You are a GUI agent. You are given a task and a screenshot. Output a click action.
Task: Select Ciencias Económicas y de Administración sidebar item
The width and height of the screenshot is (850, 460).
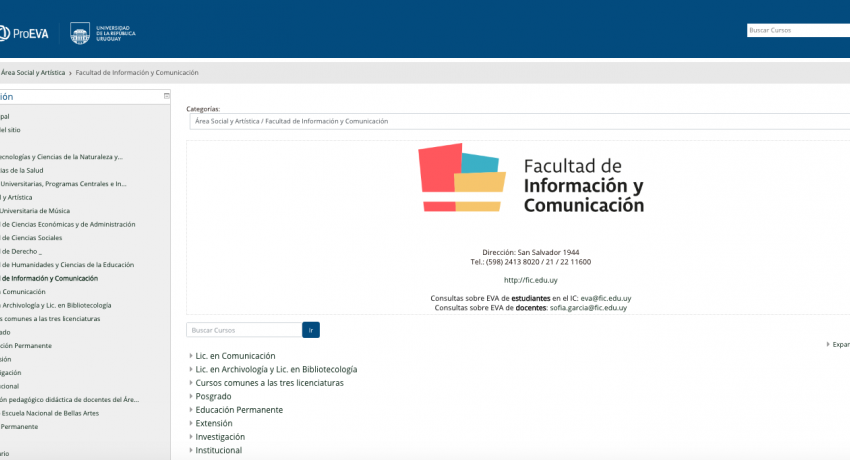click(68, 224)
